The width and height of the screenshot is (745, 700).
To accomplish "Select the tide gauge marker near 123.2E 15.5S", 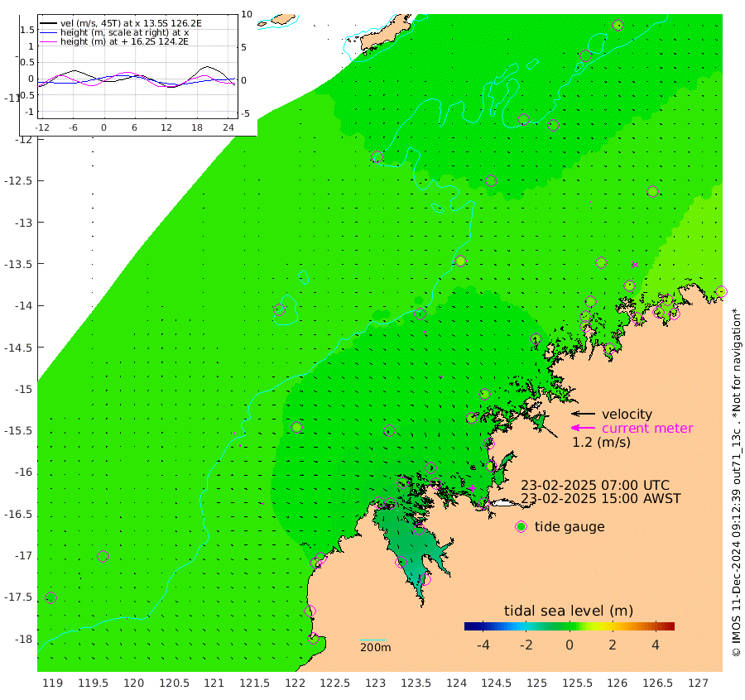I will point(389,431).
